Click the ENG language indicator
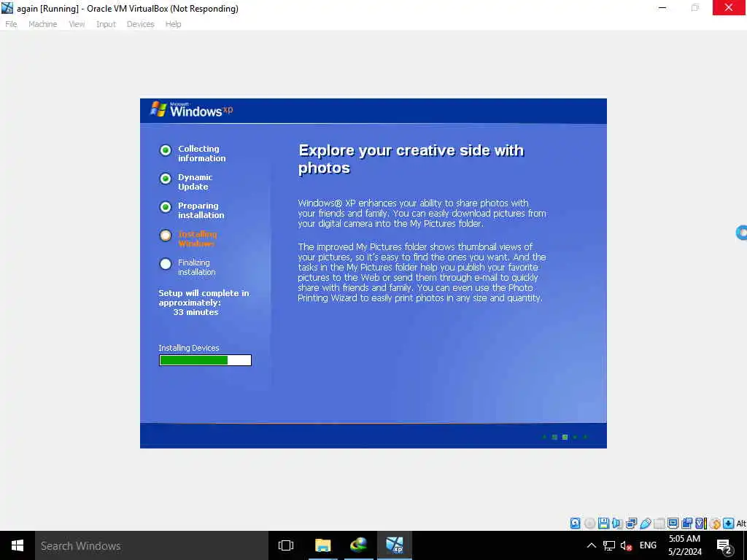The width and height of the screenshot is (747, 560). click(648, 545)
